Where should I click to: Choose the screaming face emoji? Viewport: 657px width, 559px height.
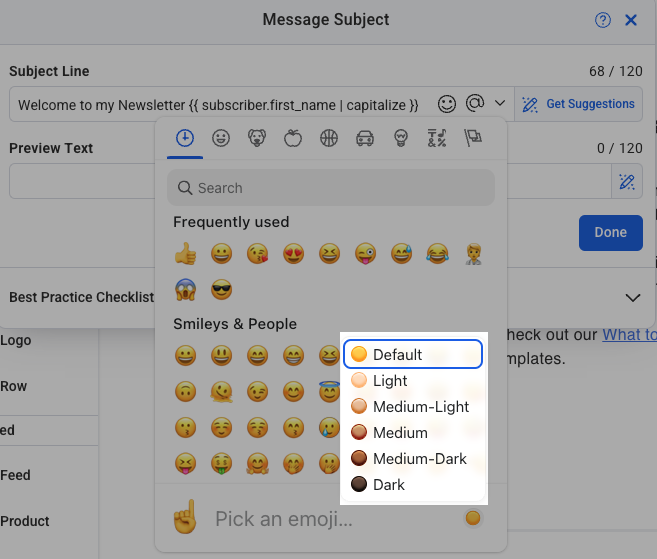185,291
